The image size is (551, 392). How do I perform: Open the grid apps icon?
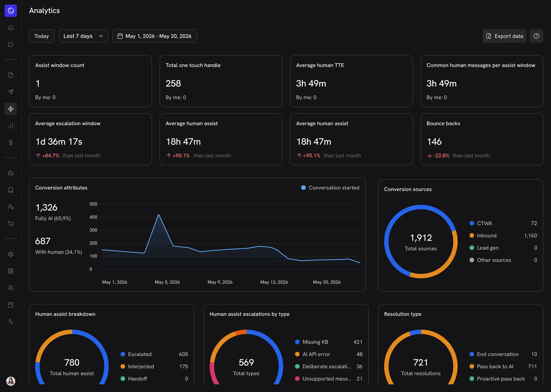tap(11, 271)
